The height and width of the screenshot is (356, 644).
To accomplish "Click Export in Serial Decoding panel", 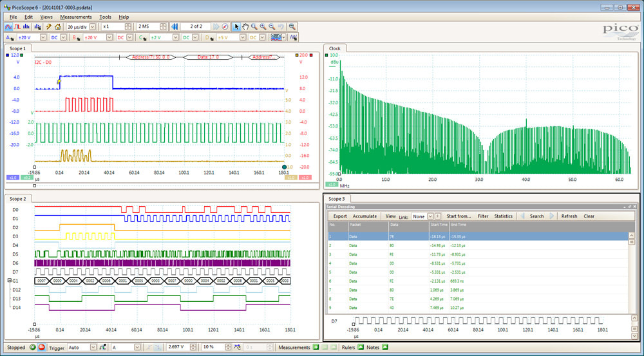I will coord(339,216).
